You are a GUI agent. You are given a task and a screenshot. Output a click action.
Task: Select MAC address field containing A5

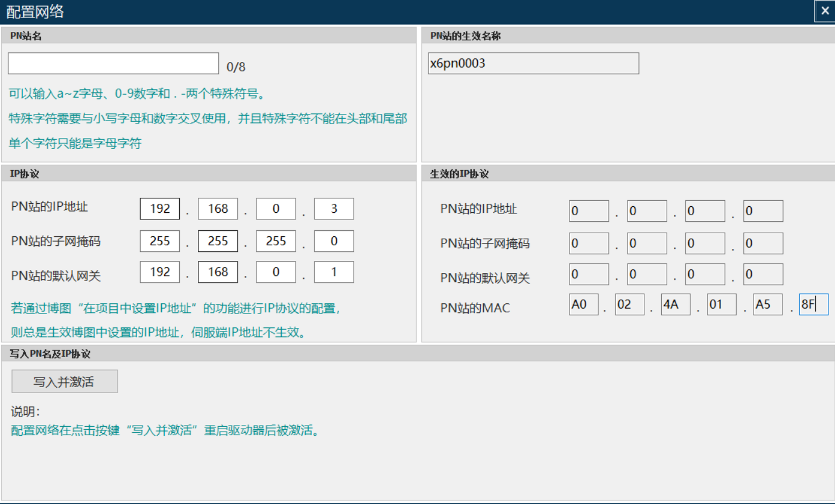click(767, 304)
